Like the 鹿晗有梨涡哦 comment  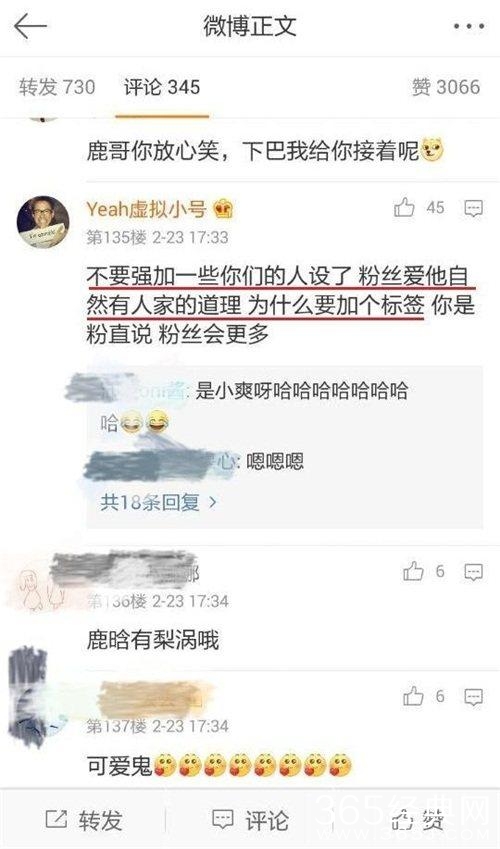(413, 571)
